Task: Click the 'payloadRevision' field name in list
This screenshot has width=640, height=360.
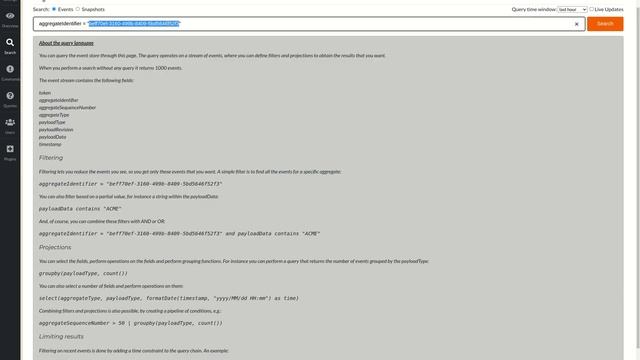Action: 56,129
